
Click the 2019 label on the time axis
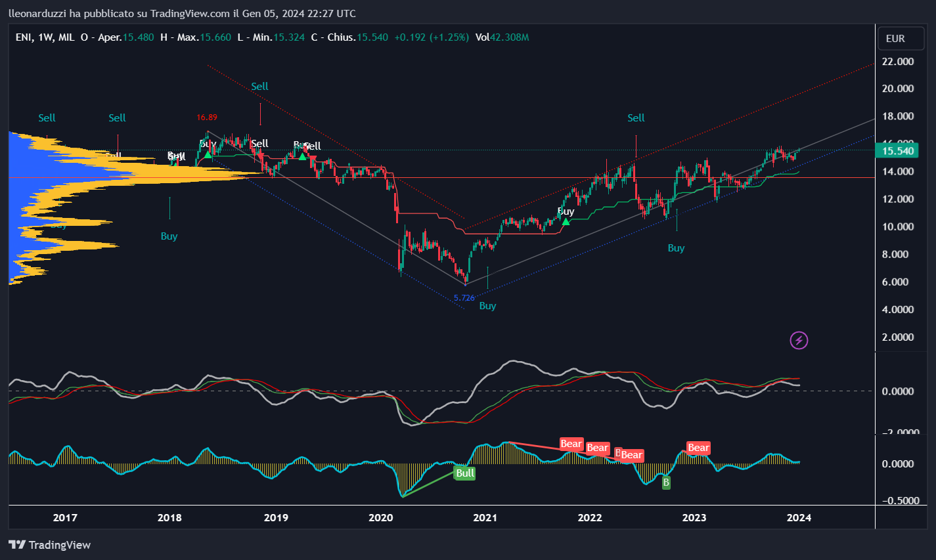pyautogui.click(x=276, y=518)
